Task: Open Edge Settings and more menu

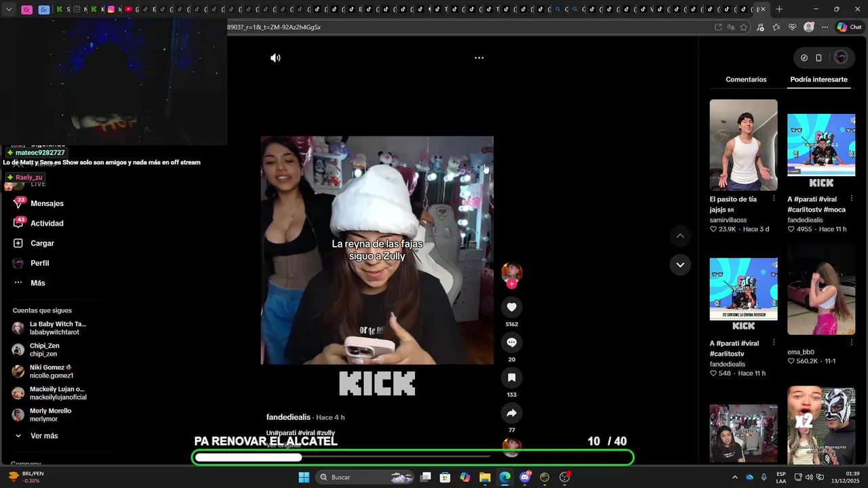Action: (825, 27)
